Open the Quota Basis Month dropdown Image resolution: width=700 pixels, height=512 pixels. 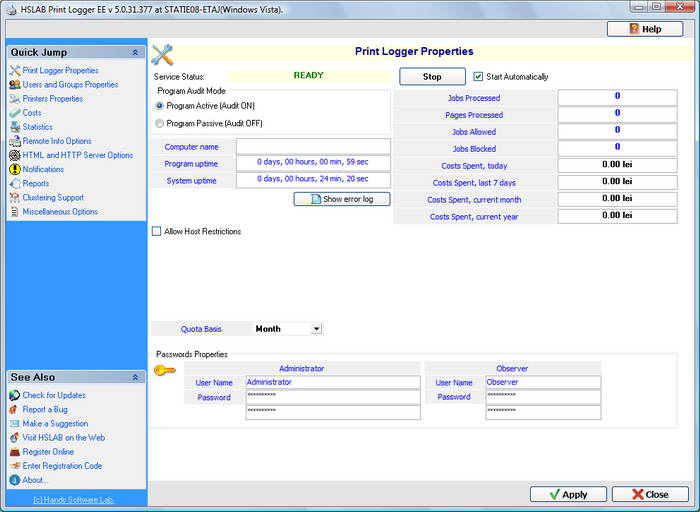click(317, 329)
